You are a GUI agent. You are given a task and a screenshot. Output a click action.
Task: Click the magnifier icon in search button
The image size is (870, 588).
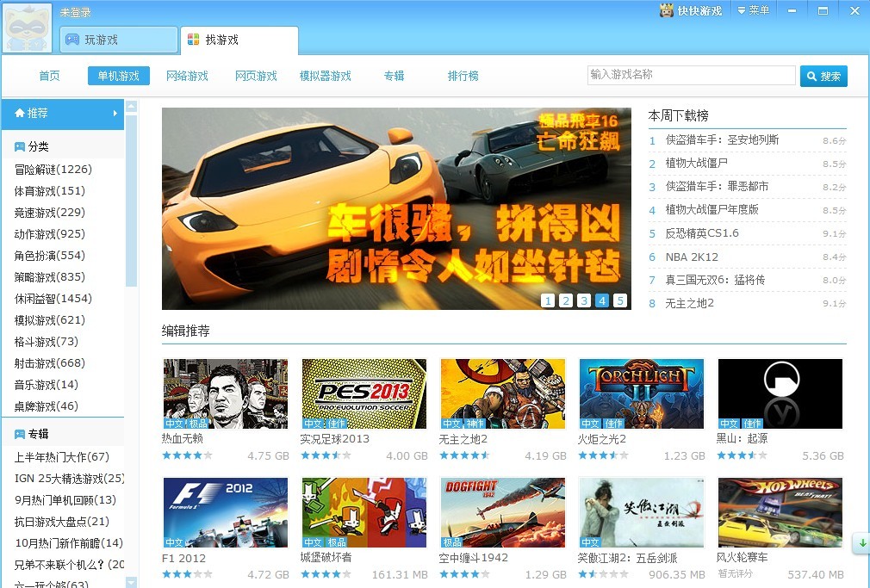point(811,77)
